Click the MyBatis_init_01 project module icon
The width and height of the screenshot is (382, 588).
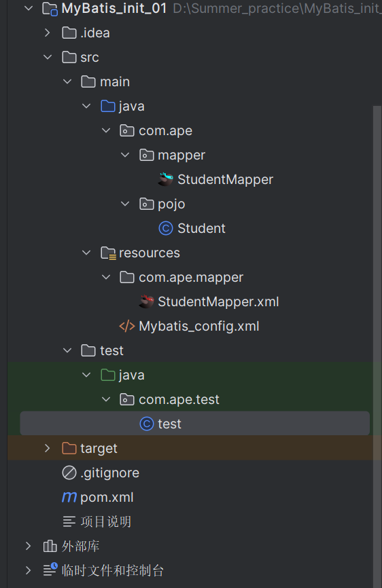(x=50, y=8)
